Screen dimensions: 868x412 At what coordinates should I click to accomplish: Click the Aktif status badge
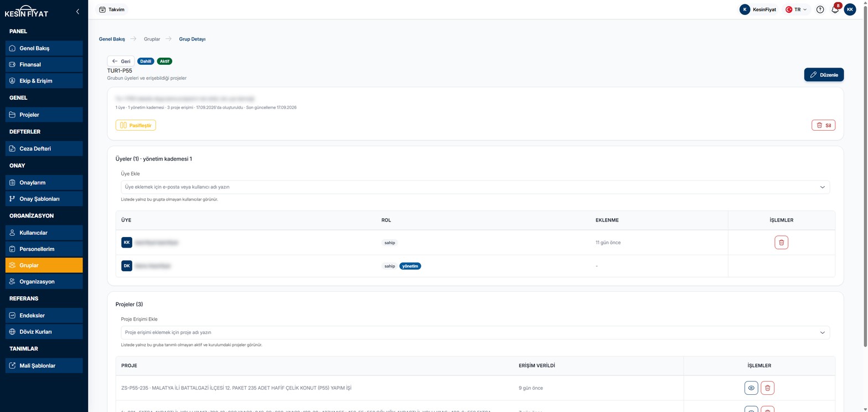pos(165,61)
